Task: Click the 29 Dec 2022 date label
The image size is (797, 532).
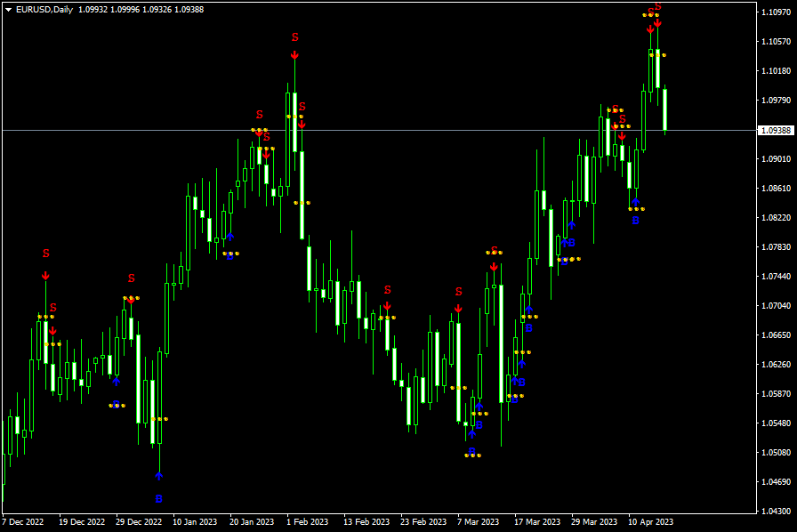Action: 139,522
